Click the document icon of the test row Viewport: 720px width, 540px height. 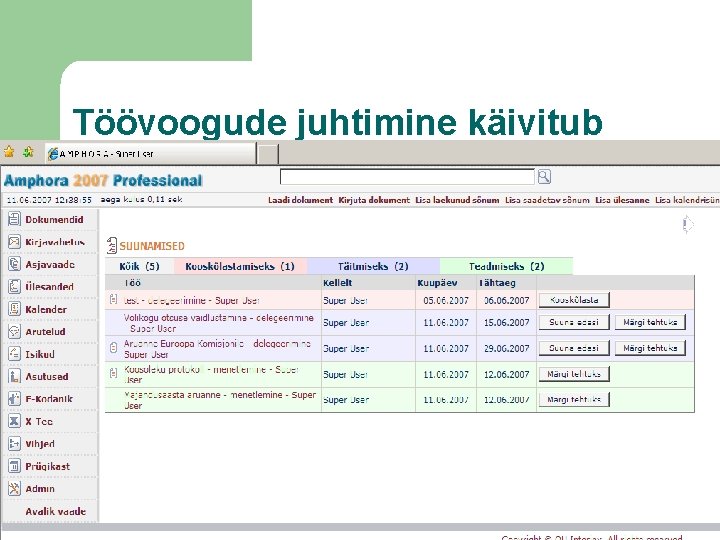[113, 300]
